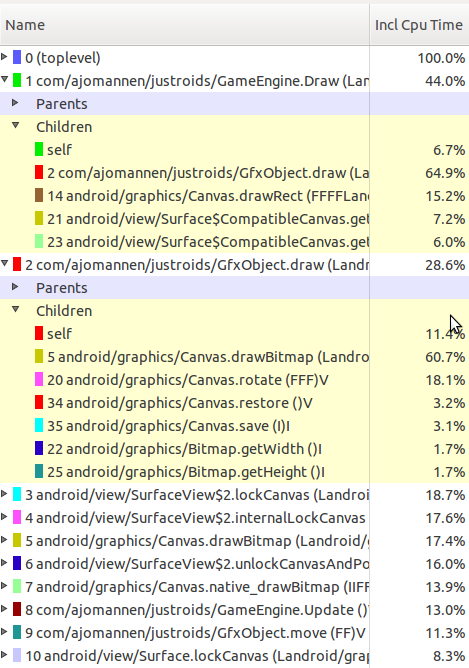The width and height of the screenshot is (469, 668).
Task: Expand the 3 SurfaceView$2.lockCanvas row
Action: 4,493
